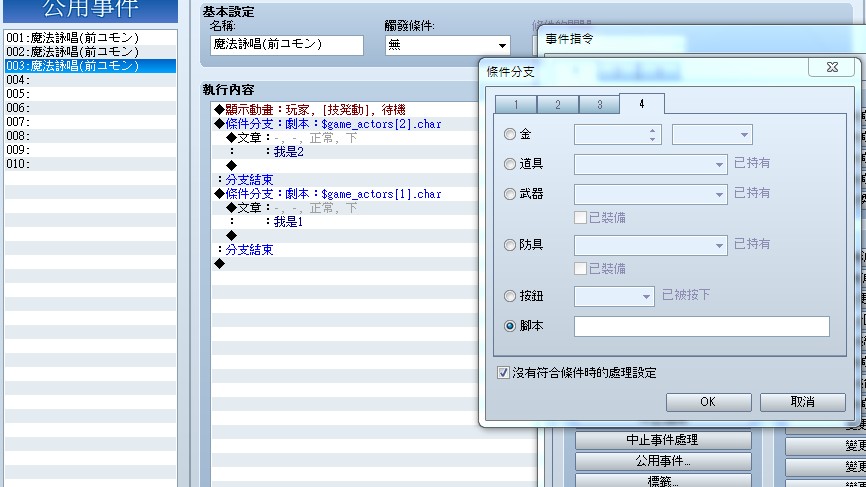Select 條件分支 line with $game_actors[1].char

tap(345, 194)
